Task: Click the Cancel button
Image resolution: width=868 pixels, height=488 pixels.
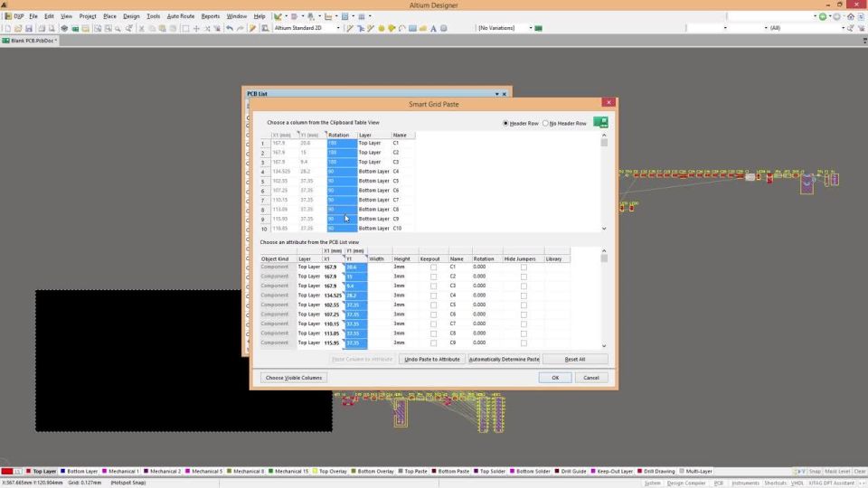Action: pos(591,378)
